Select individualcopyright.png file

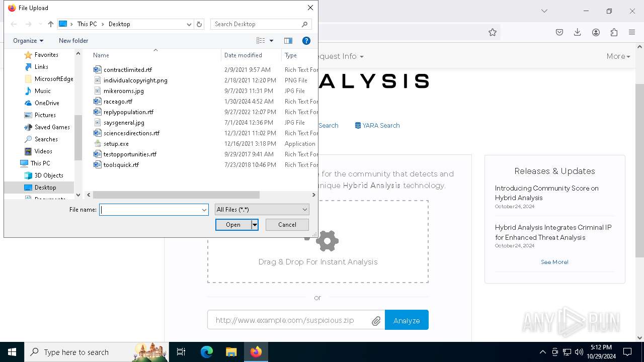135,80
